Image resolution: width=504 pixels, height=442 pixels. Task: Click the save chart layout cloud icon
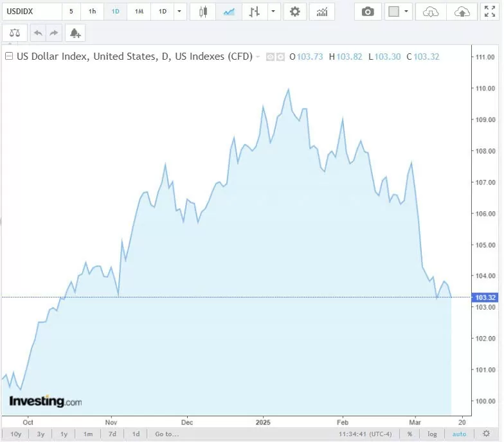[x=462, y=12]
